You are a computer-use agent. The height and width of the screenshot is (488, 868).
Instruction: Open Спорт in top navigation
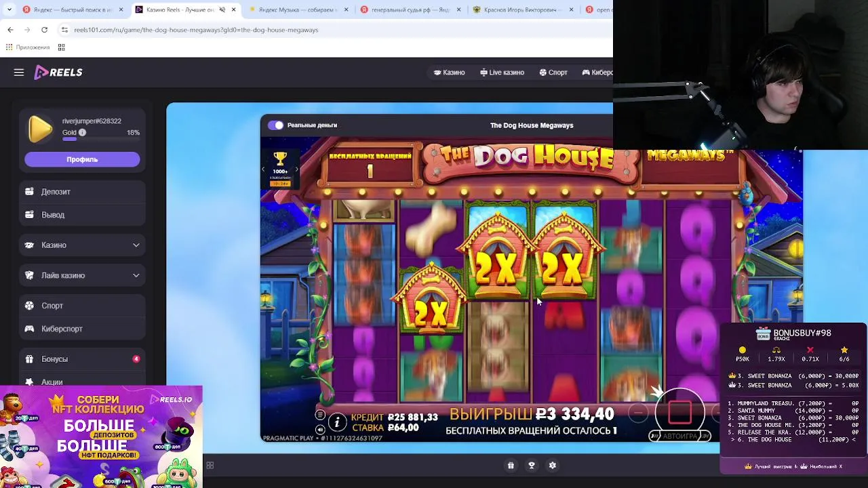pos(553,73)
